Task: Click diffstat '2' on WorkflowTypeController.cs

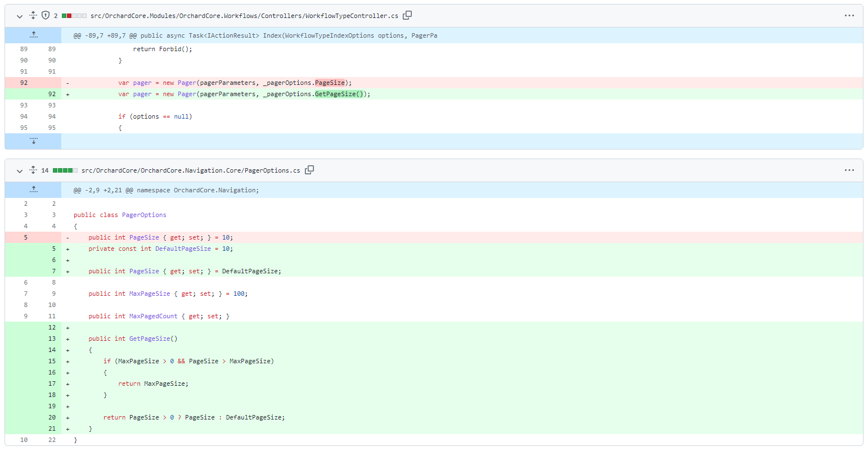Action: [x=56, y=16]
